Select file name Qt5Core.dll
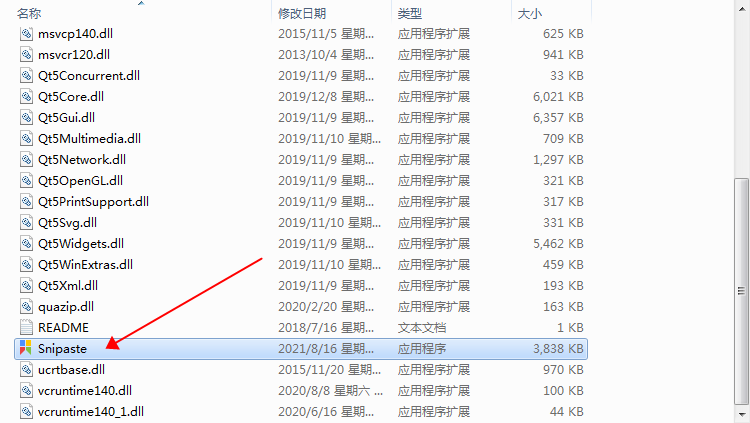Screen dimensions: 750x423 pyautogui.click(x=71, y=97)
